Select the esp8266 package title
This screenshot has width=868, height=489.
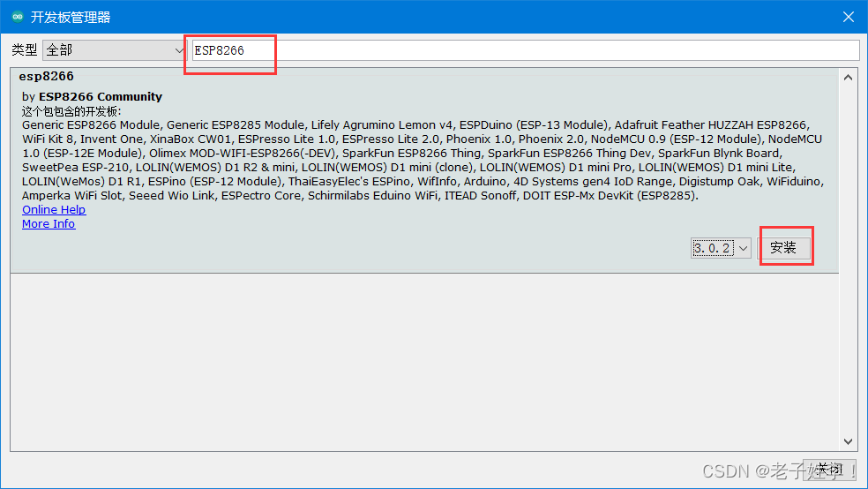[x=47, y=77]
